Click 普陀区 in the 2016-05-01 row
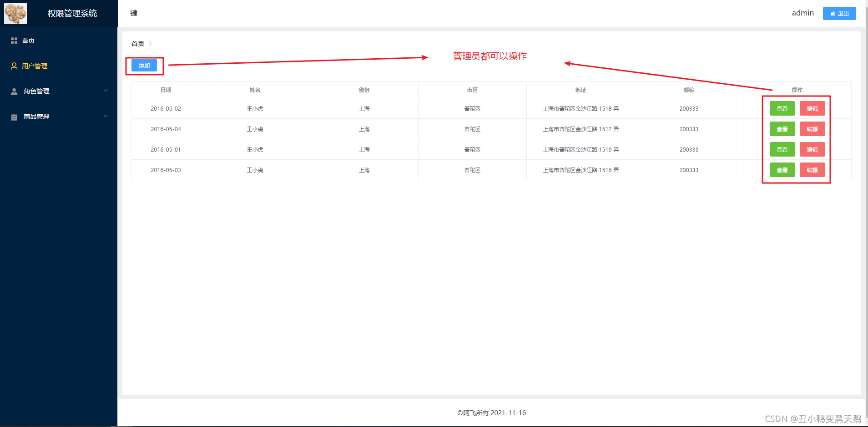868x427 pixels. tap(472, 149)
